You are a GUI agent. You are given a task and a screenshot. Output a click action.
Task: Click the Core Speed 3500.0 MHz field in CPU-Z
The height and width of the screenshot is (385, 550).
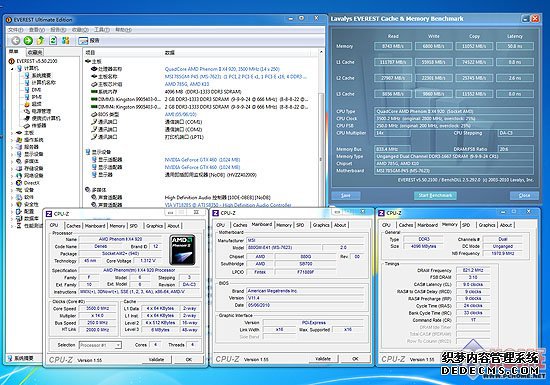(98, 309)
